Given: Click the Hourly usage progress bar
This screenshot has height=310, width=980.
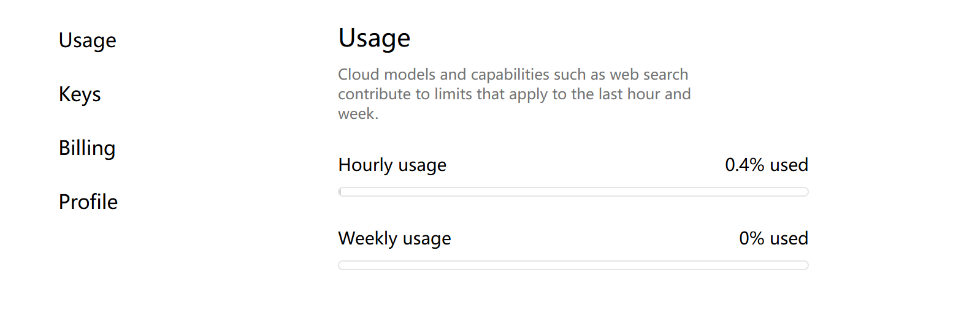Looking at the screenshot, I should (x=573, y=192).
